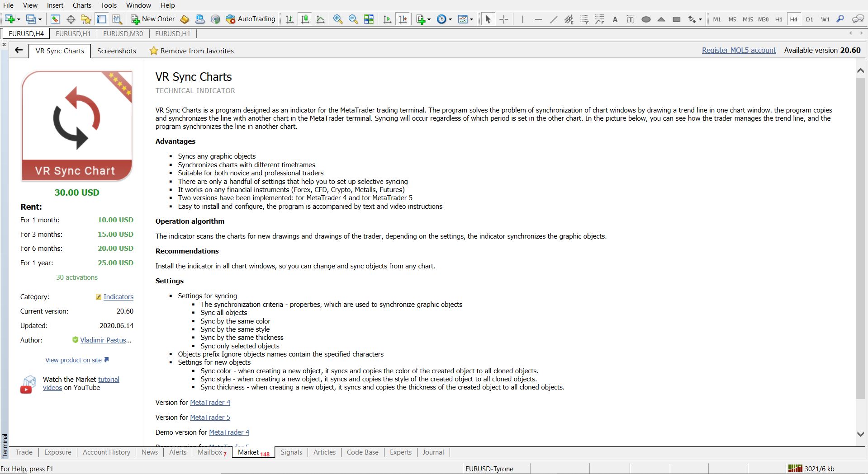Viewport: 868px width, 474px height.
Task: Select the Cursor arrow tool
Action: point(488,19)
